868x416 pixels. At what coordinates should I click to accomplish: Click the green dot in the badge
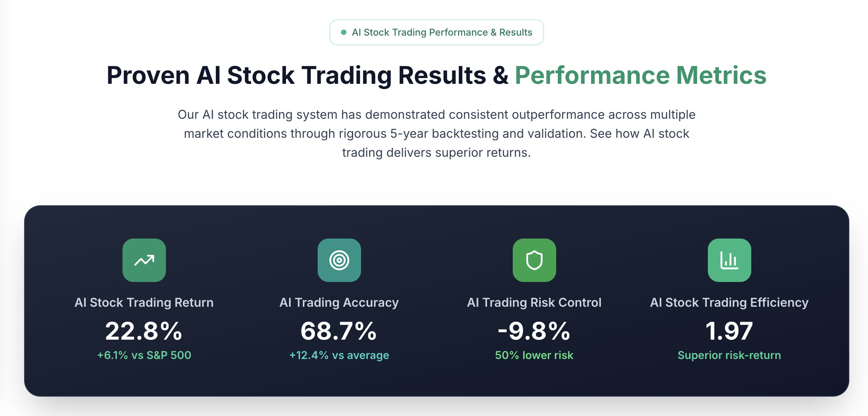click(x=343, y=32)
